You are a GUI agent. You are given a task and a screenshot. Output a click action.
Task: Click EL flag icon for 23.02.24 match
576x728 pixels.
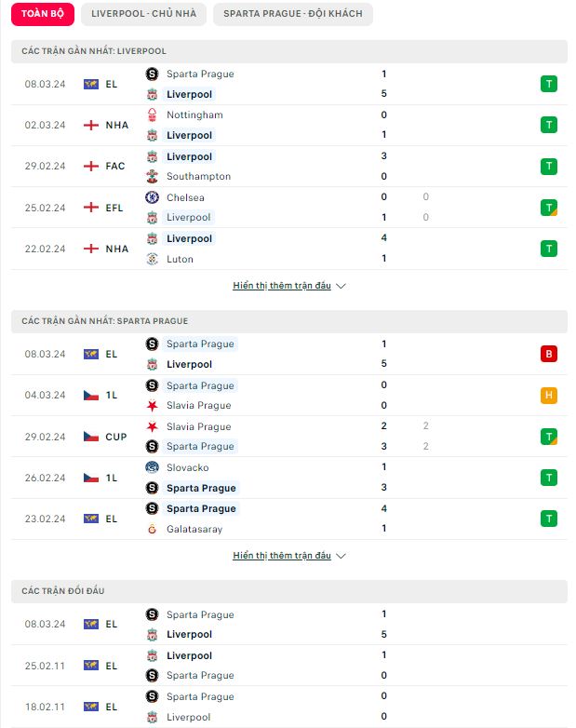pyautogui.click(x=91, y=519)
